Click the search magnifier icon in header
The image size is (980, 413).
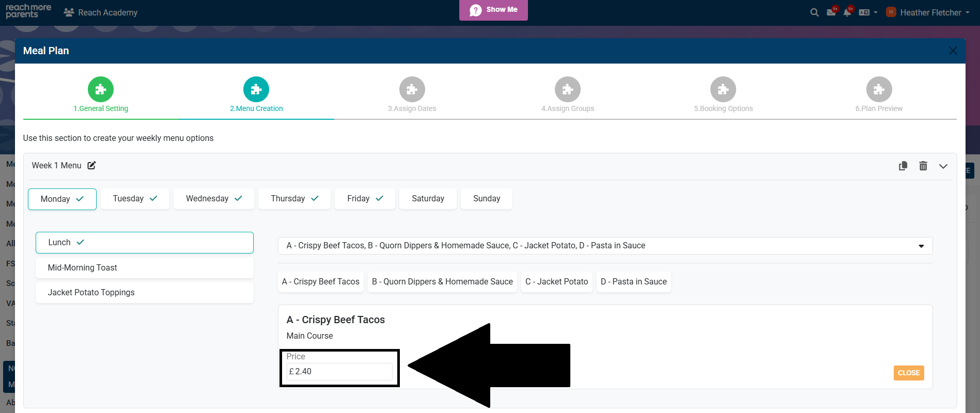(814, 12)
